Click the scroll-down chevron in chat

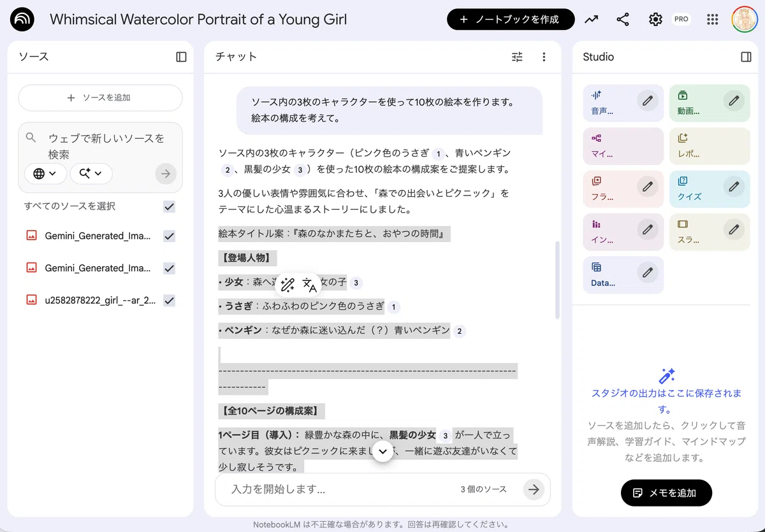point(382,451)
